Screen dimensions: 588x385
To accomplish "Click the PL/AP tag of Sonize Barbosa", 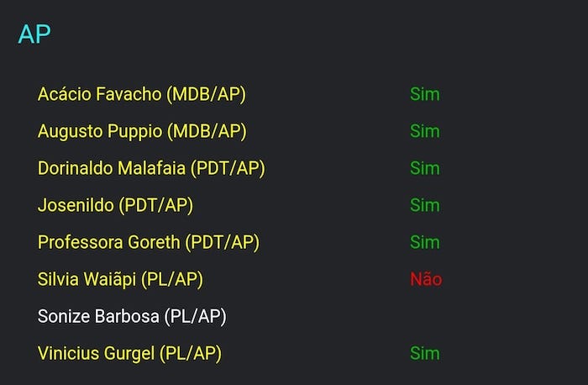I will click(196, 316).
